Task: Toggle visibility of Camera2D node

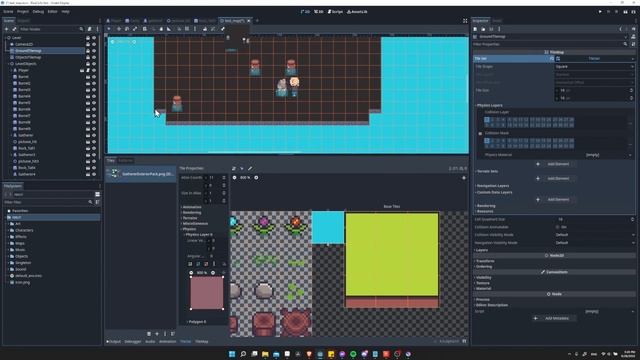Action: click(94, 44)
